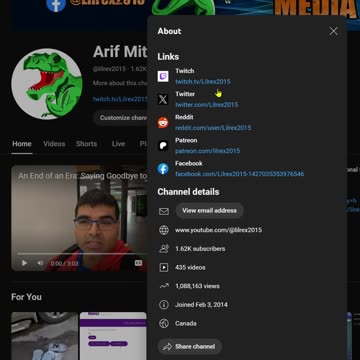Viewport: 360px width, 360px height.
Task: Click the globe icon beside Canada
Action: click(164, 323)
